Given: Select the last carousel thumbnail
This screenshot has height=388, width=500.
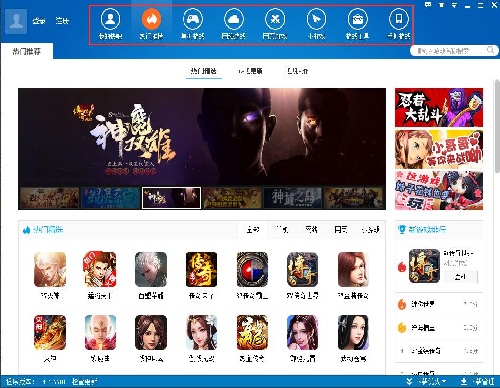Looking at the screenshot, I should 354,198.
